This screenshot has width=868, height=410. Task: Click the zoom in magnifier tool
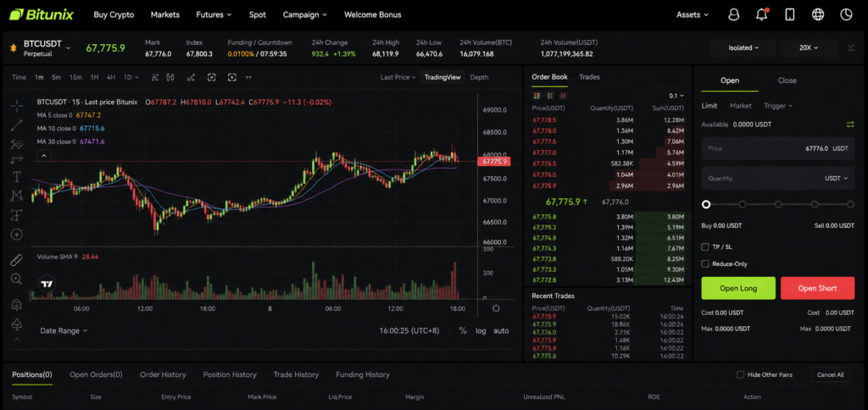17,279
